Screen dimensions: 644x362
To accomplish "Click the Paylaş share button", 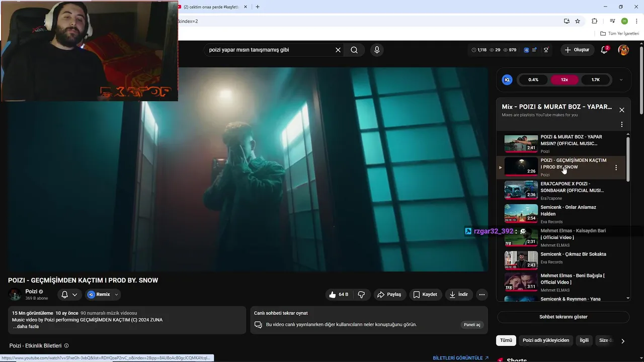I will click(x=389, y=295).
